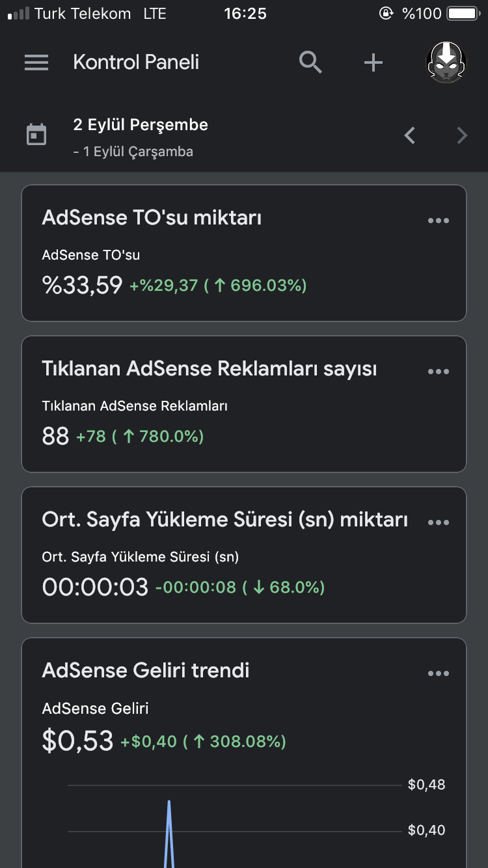Screen dimensions: 488x868
Task: Open the Ort. Sayfa Yükleme Süresi card
Action: pyautogui.click(x=244, y=555)
